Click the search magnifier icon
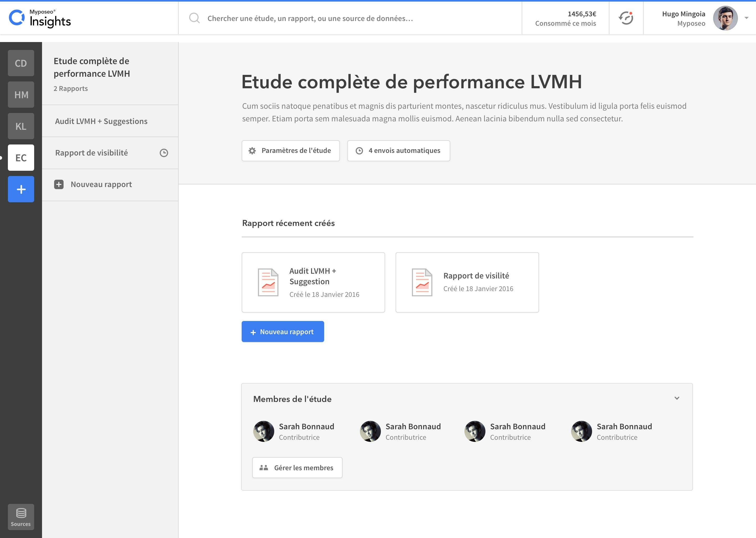Image resolution: width=756 pixels, height=538 pixels. click(194, 18)
